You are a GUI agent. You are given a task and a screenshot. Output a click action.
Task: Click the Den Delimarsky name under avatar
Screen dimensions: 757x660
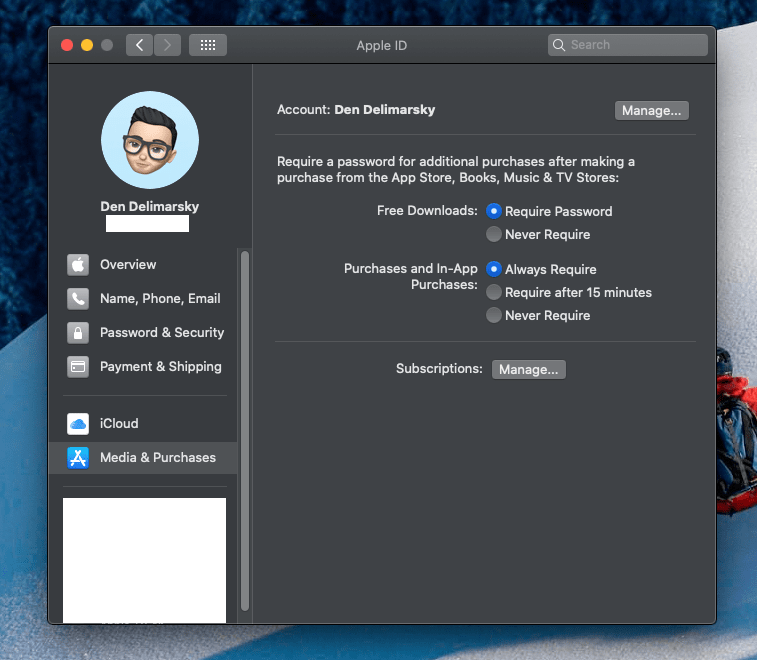point(150,207)
